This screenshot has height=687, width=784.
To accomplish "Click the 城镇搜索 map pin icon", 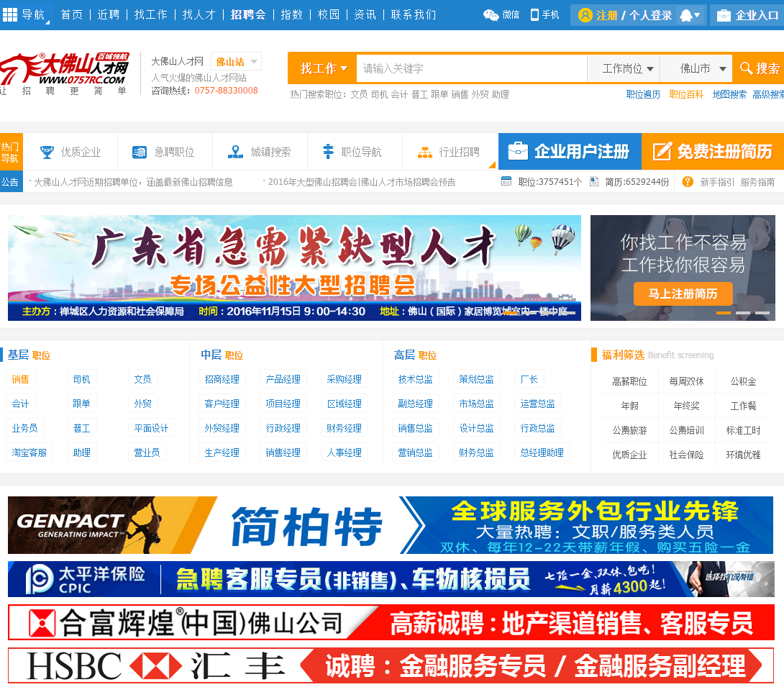I will point(235,152).
